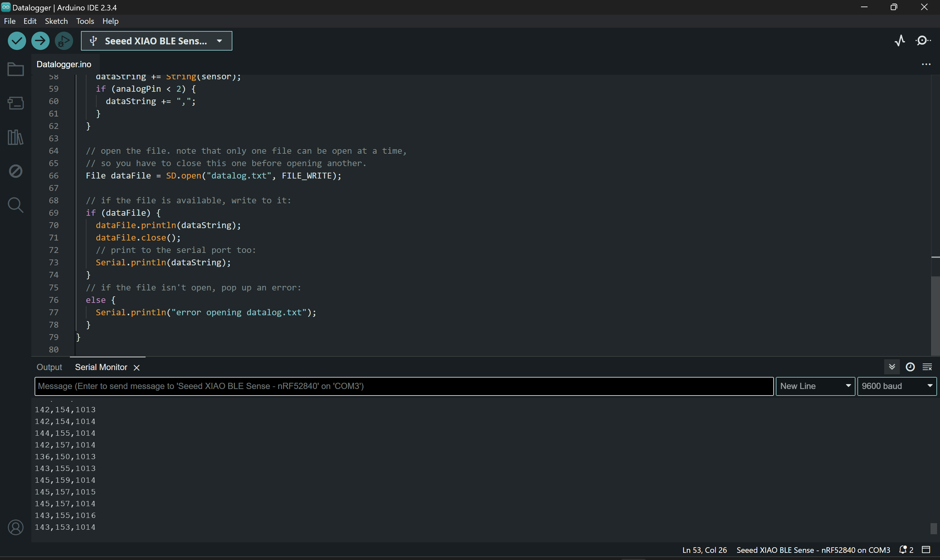Click the code editor vertical scrollbar thumb
Image resolution: width=940 pixels, height=560 pixels.
[x=935, y=316]
